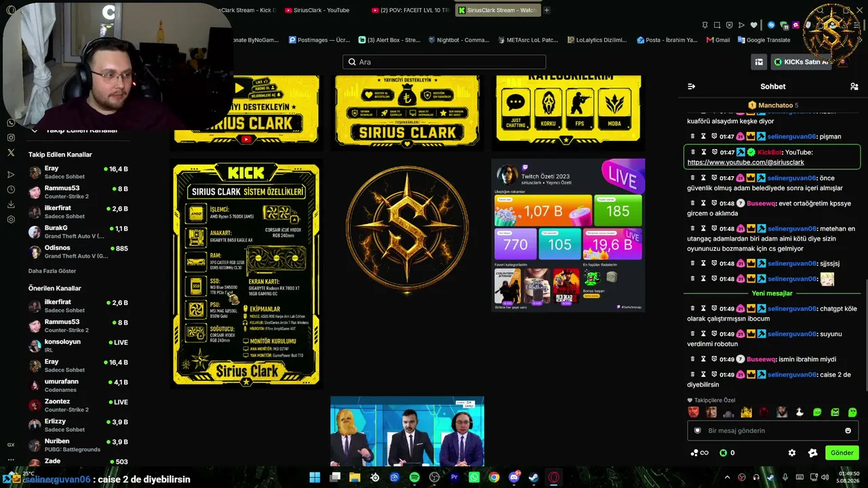Open Spotify from the taskbar

414,477
